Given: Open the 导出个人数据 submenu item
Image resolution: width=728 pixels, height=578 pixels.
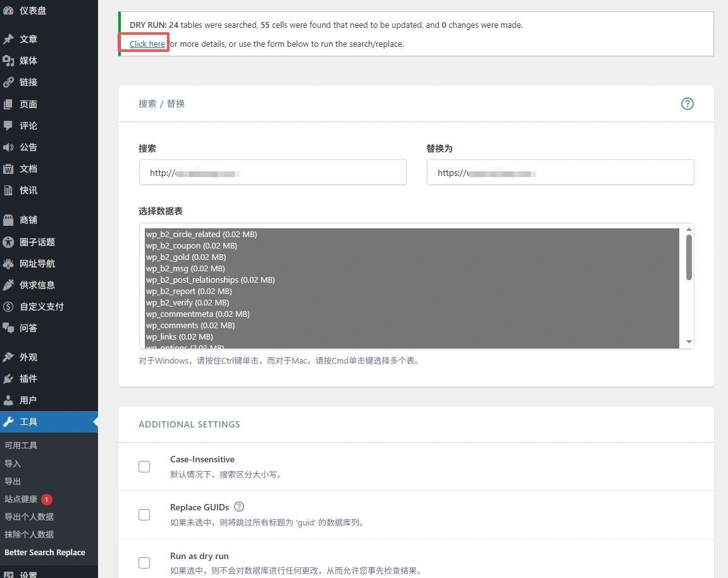Looking at the screenshot, I should tap(29, 517).
